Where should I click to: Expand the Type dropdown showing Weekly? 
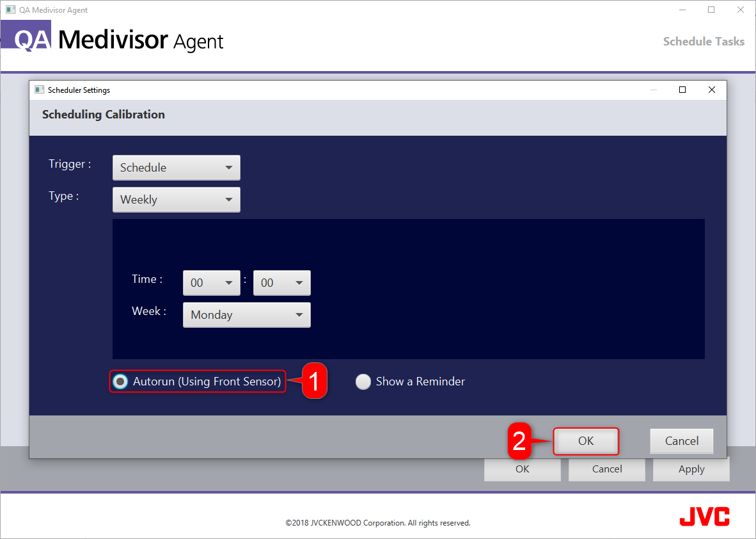click(177, 200)
